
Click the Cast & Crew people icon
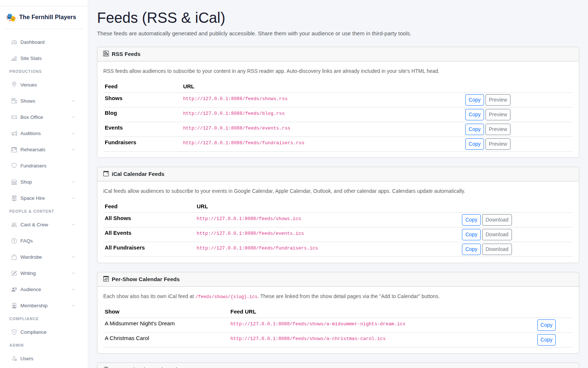[14, 224]
